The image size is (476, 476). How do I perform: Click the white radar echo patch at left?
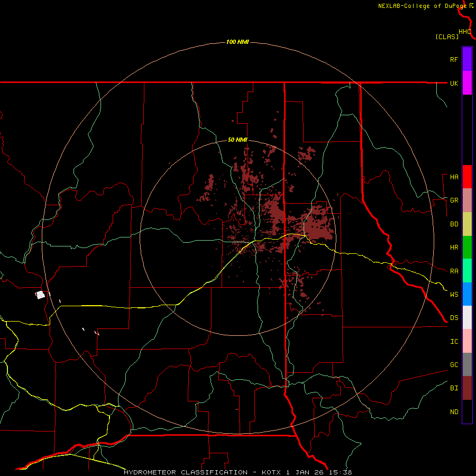40,295
